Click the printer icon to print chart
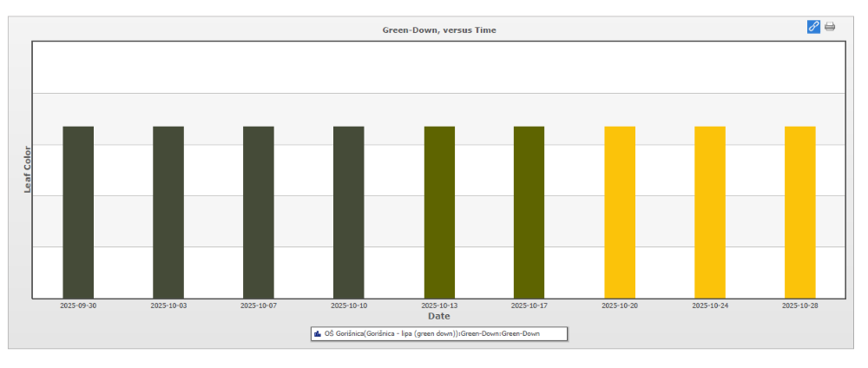 [830, 27]
